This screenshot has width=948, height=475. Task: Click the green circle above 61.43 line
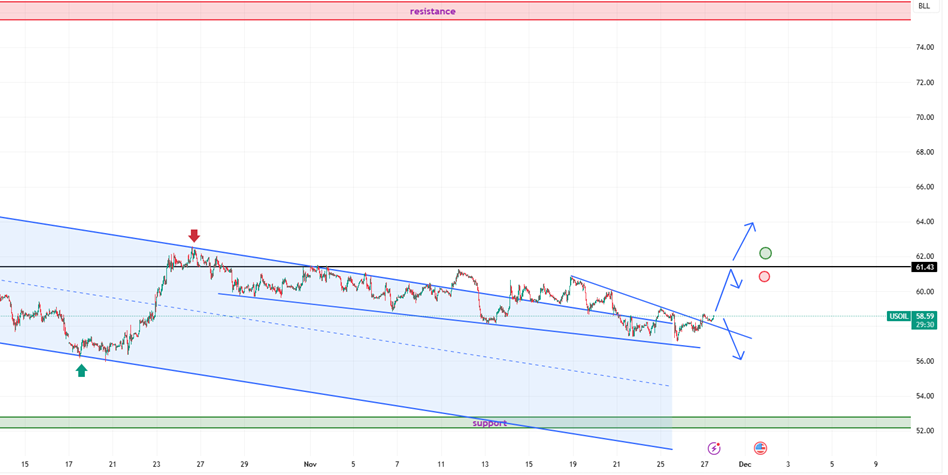pos(765,253)
